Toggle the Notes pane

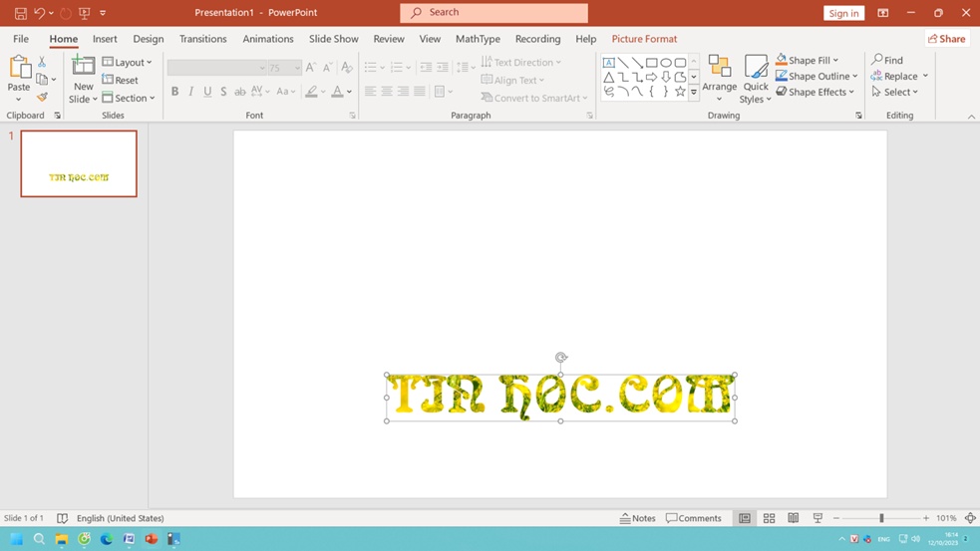638,518
